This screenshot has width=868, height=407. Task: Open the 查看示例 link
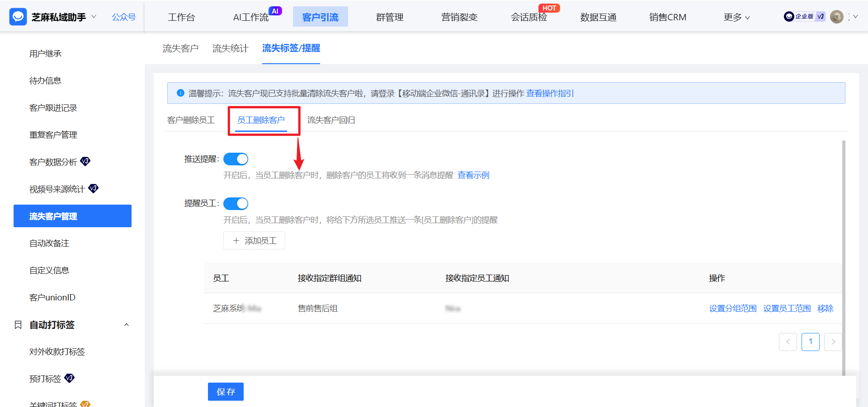473,175
